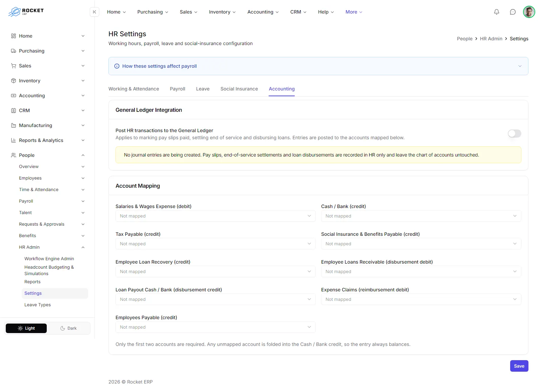The height and width of the screenshot is (392, 542).
Task: Click the Reports & Analytics chart icon
Action: tap(14, 140)
